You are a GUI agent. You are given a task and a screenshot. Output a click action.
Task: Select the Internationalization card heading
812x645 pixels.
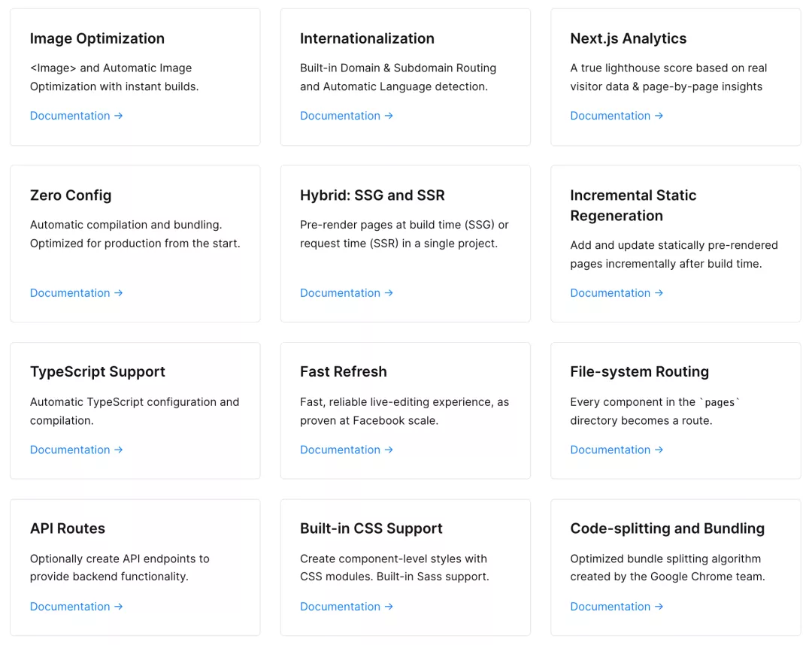(367, 39)
